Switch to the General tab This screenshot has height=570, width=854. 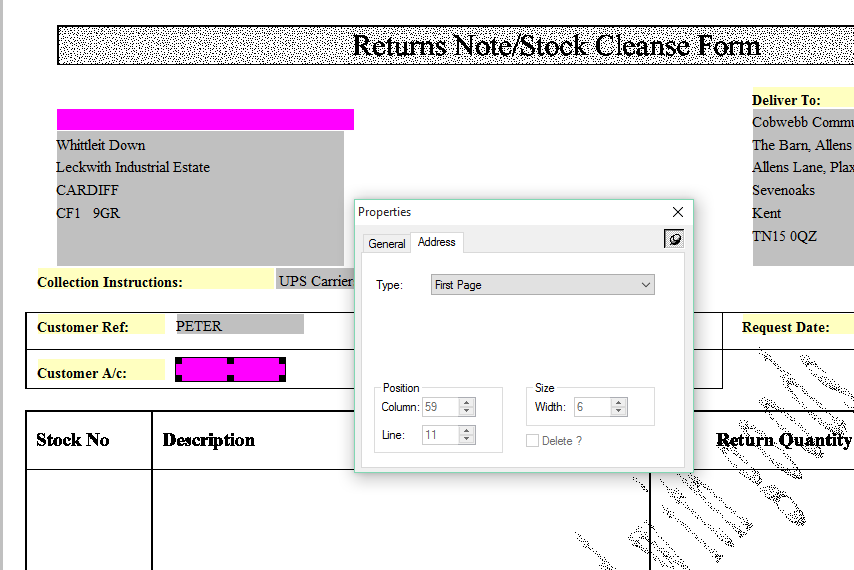pos(387,243)
